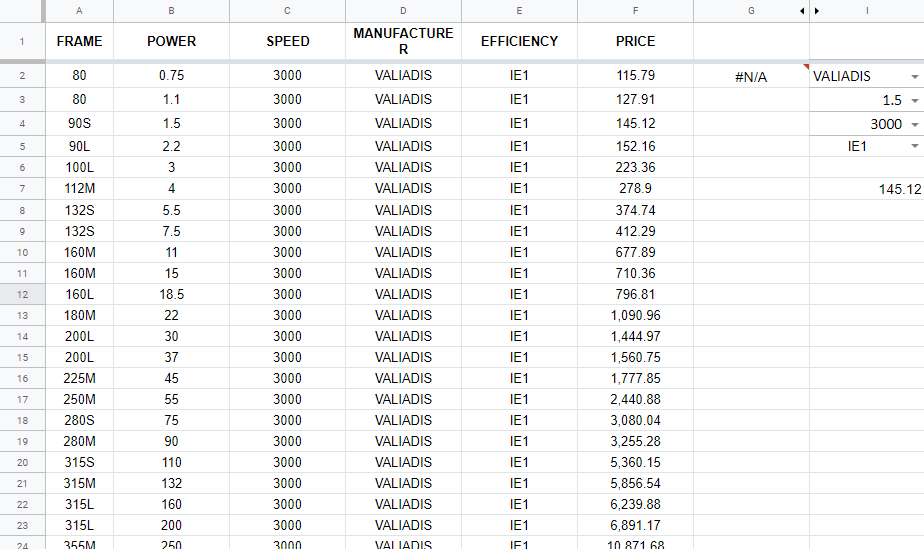Select price cell 1,090.96

tap(635, 315)
